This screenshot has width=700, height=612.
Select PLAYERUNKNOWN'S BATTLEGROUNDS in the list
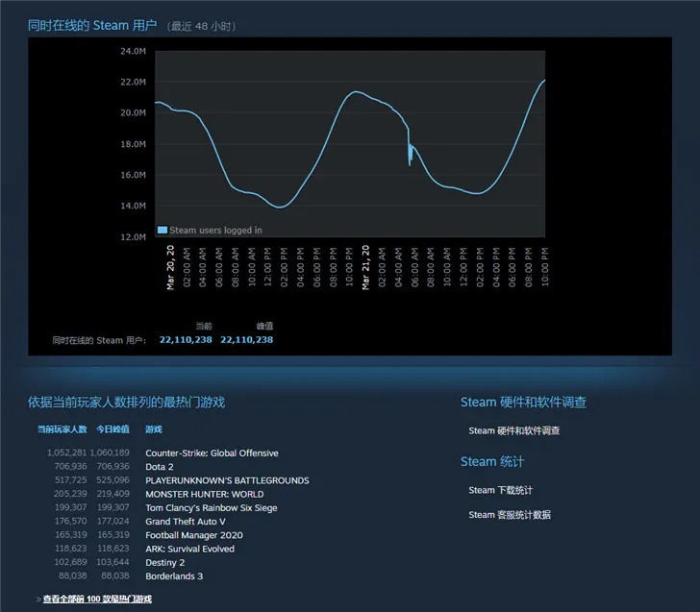227,480
